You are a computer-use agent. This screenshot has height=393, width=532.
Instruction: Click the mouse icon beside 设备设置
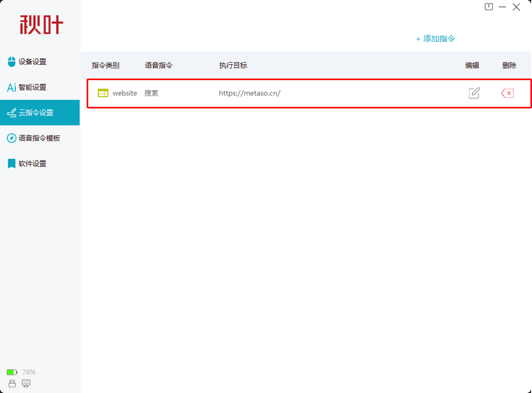click(x=11, y=62)
